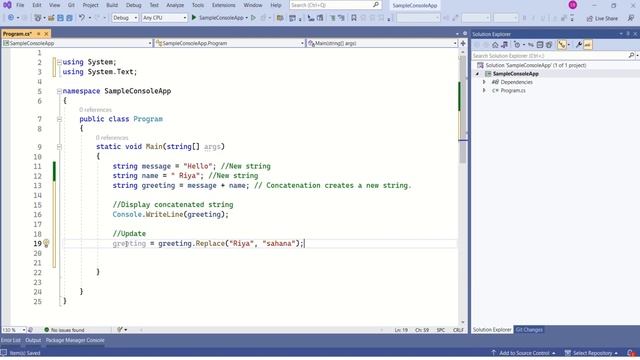Screen dimensions: 640x360
Task: Click the Navigate Backward circle icon
Action: (11, 18)
